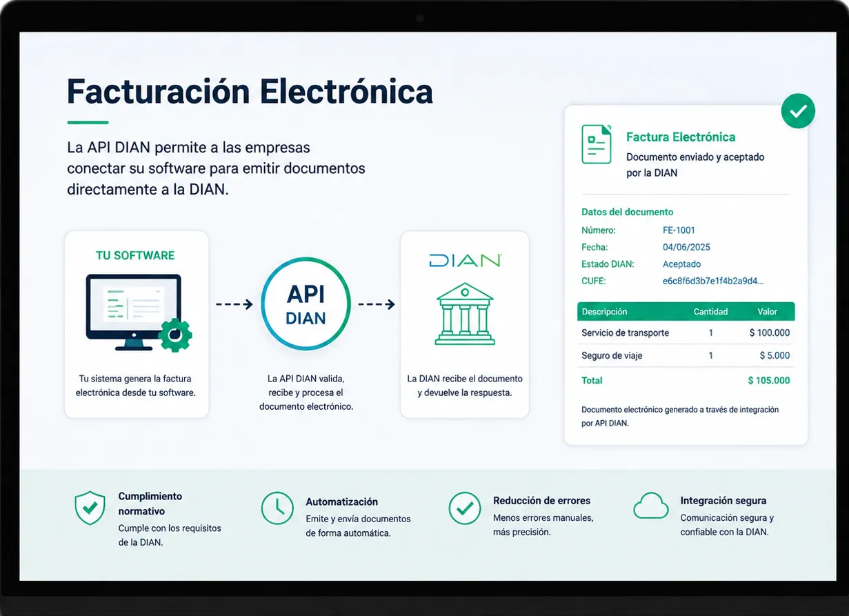Click the CUFE field label

[595, 281]
